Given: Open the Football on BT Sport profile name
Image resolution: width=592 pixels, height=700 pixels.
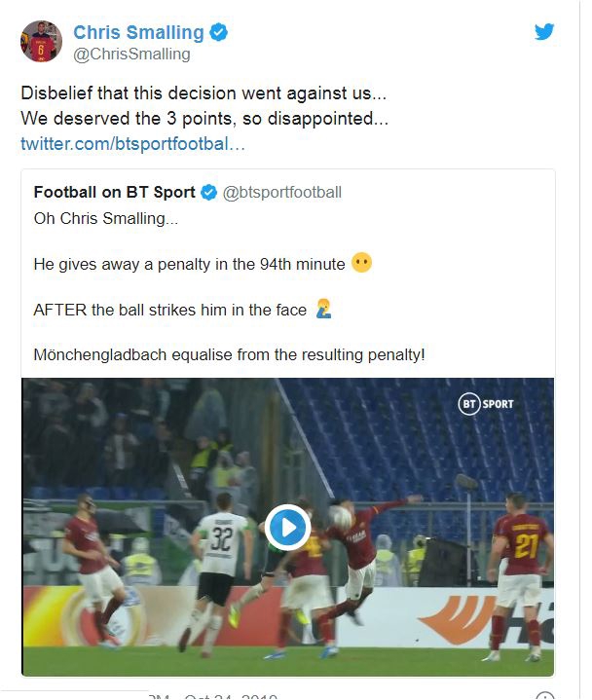Looking at the screenshot, I should coord(114,192).
